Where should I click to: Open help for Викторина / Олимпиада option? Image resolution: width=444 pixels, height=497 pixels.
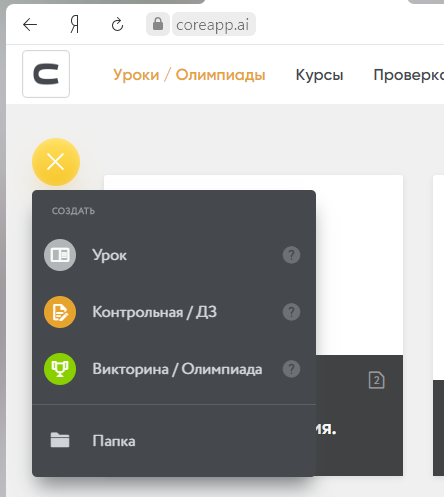tap(291, 369)
